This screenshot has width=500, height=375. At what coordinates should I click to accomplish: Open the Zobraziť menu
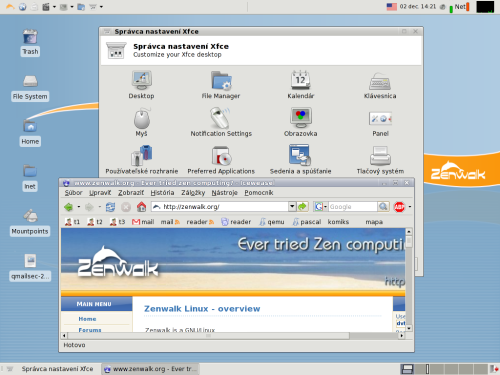(131, 193)
